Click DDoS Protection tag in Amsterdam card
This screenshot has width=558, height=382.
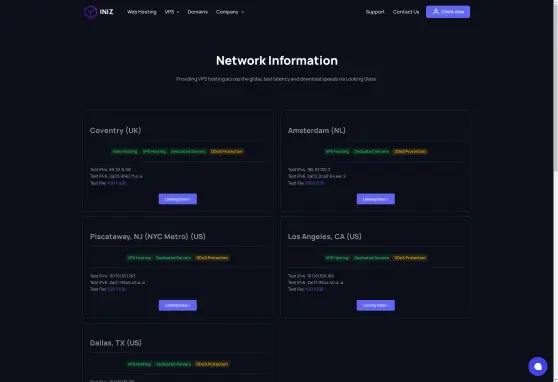coord(410,151)
